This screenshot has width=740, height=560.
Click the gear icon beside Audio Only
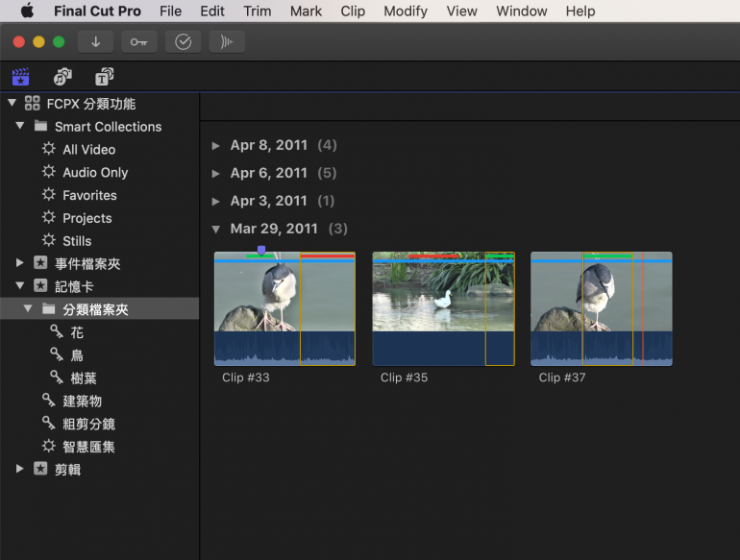click(49, 172)
